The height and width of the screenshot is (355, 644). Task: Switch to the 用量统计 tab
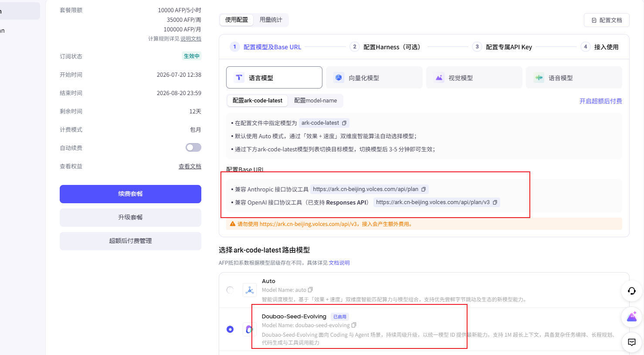271,20
